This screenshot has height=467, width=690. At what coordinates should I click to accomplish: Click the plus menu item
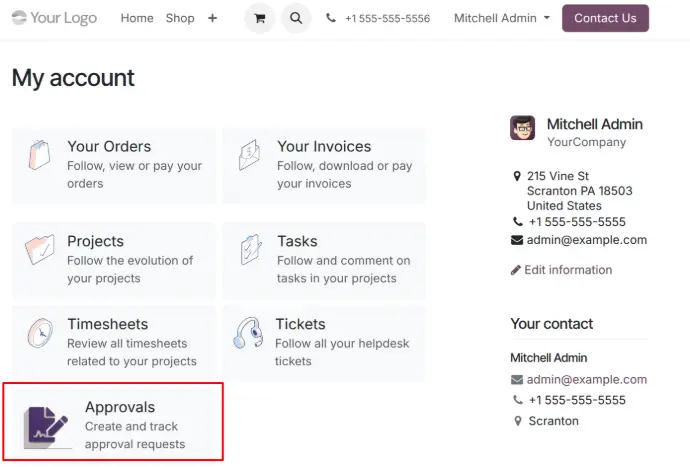pyautogui.click(x=212, y=18)
